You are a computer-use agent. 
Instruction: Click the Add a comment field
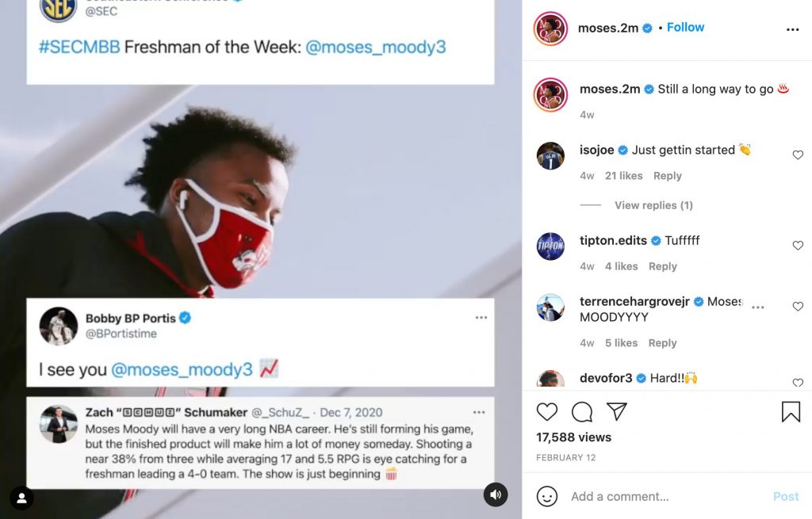tap(666, 497)
